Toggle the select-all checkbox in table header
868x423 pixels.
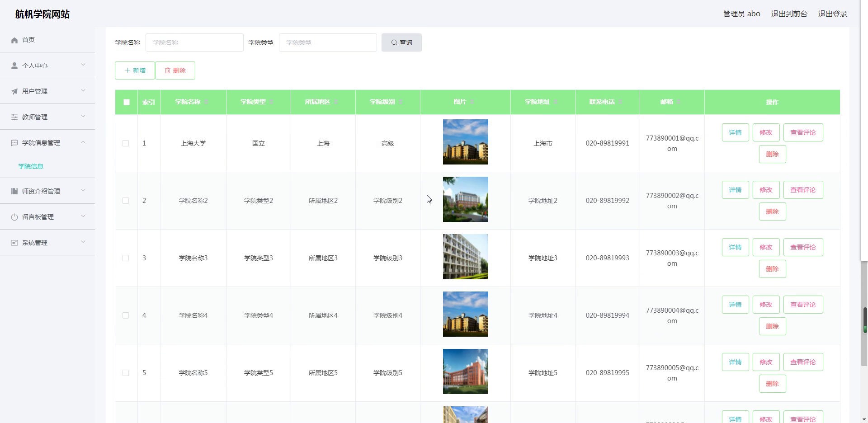point(127,102)
